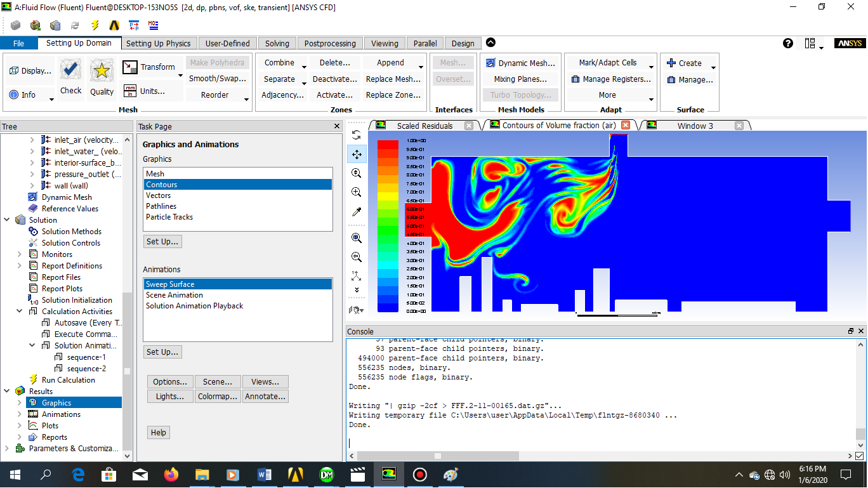Open the Units settings icon
The width and height of the screenshot is (868, 488).
click(130, 91)
